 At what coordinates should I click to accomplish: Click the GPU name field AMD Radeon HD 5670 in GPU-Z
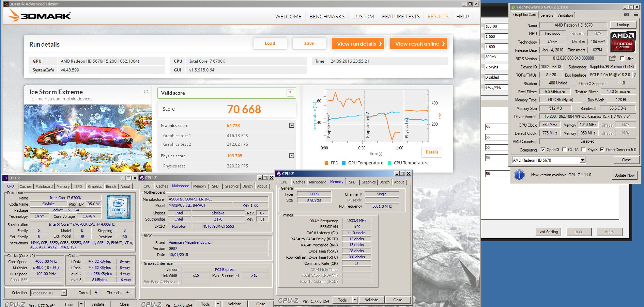[573, 25]
